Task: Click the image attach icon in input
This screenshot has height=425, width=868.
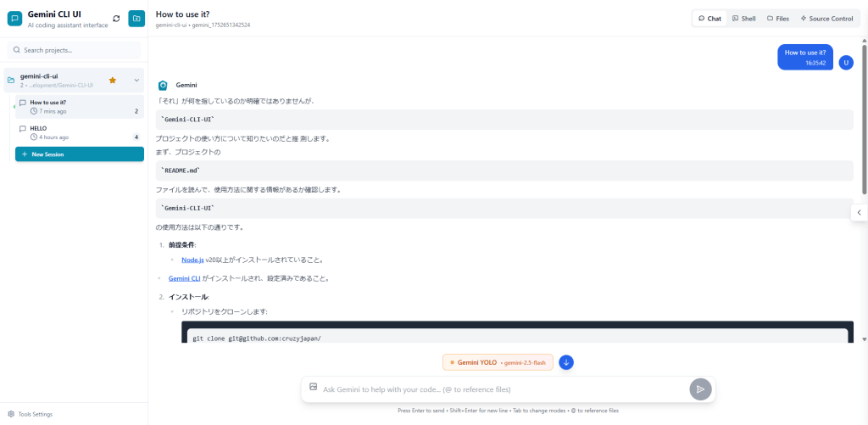Action: click(313, 387)
